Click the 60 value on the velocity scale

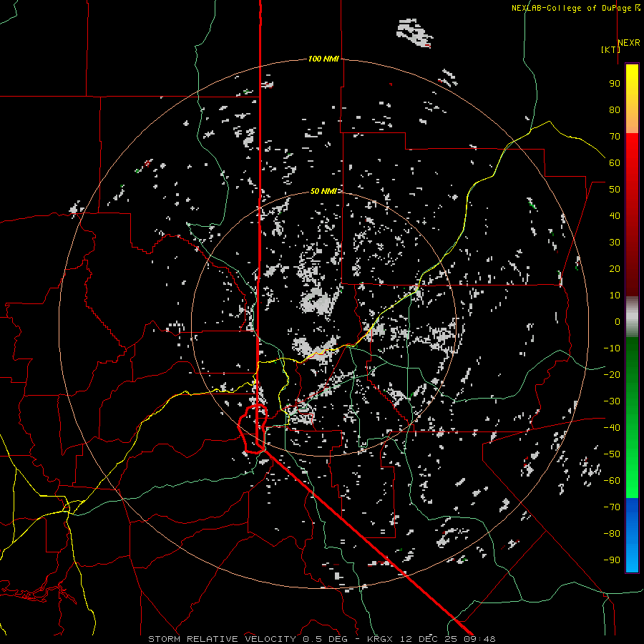tap(615, 162)
